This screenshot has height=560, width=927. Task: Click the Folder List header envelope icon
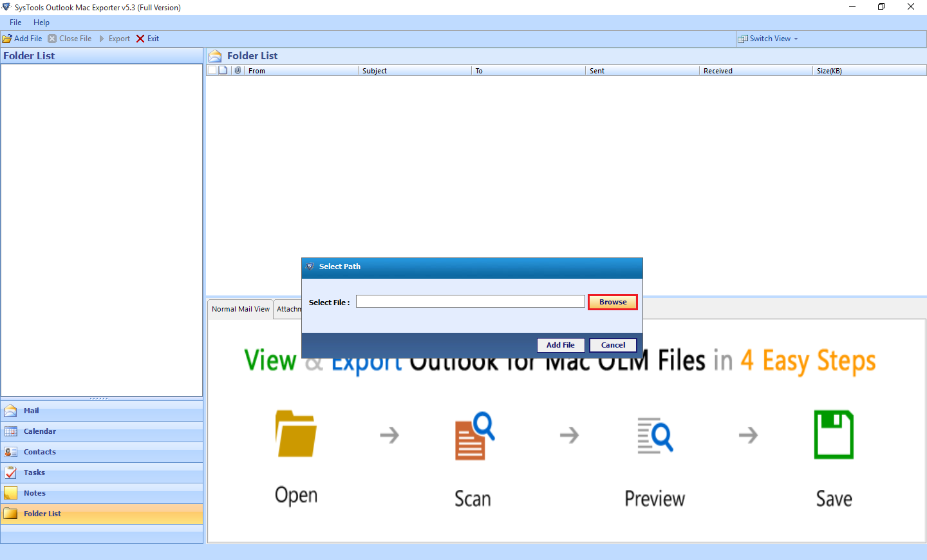point(216,56)
